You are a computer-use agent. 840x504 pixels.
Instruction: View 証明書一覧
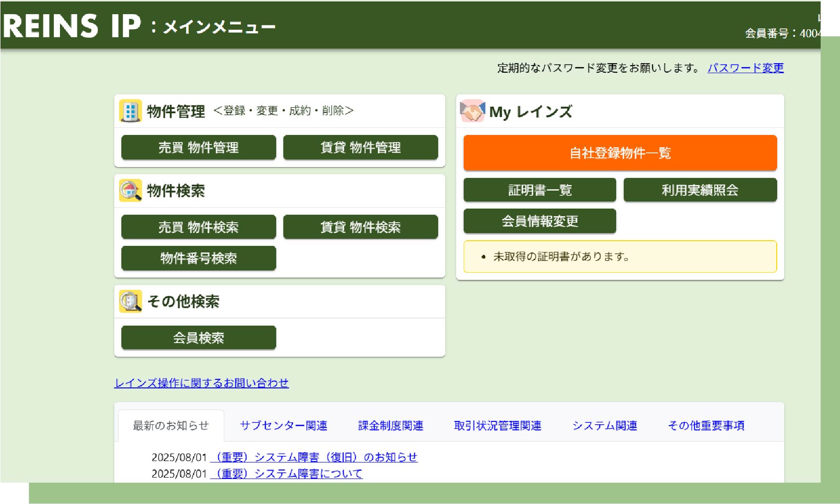[539, 190]
